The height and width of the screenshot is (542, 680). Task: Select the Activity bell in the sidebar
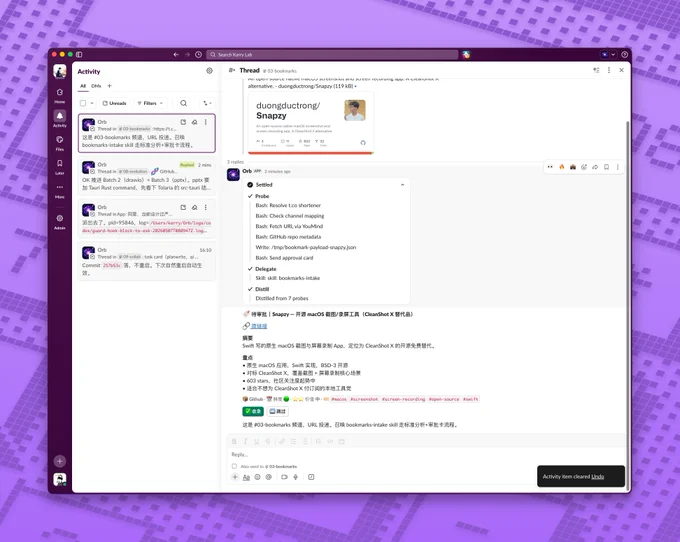click(x=60, y=118)
